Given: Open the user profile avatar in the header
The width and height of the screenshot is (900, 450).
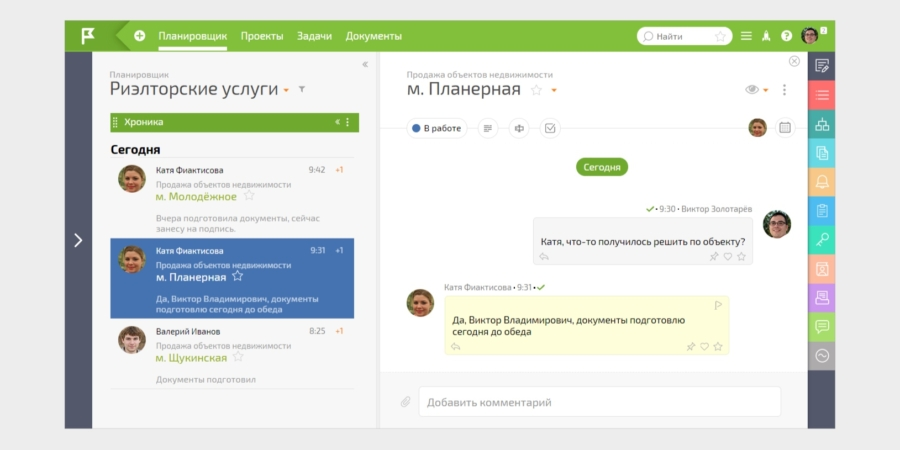Looking at the screenshot, I should point(809,36).
